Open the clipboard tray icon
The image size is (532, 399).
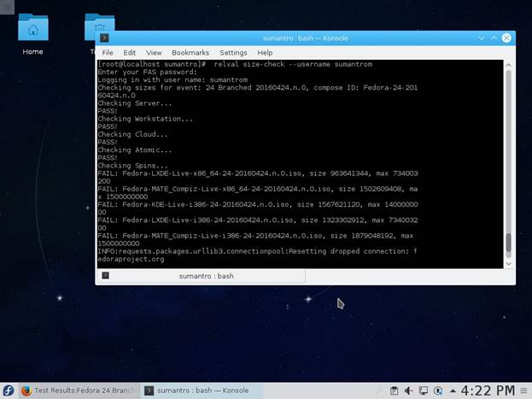click(394, 390)
